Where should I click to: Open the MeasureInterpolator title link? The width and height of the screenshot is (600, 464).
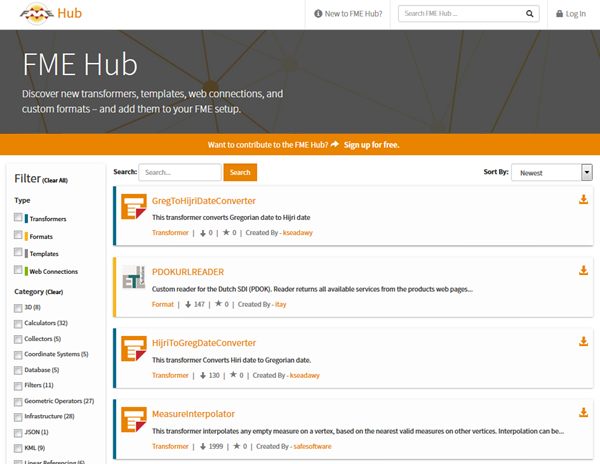tap(193, 414)
